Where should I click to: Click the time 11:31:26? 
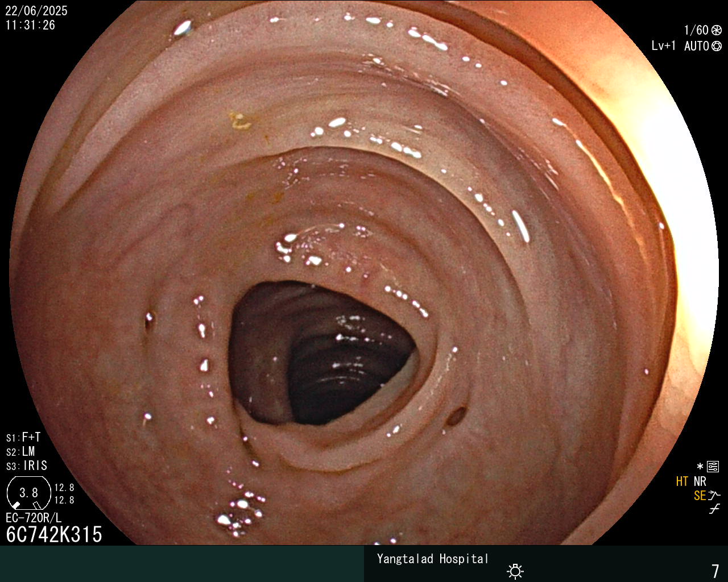[x=31, y=25]
